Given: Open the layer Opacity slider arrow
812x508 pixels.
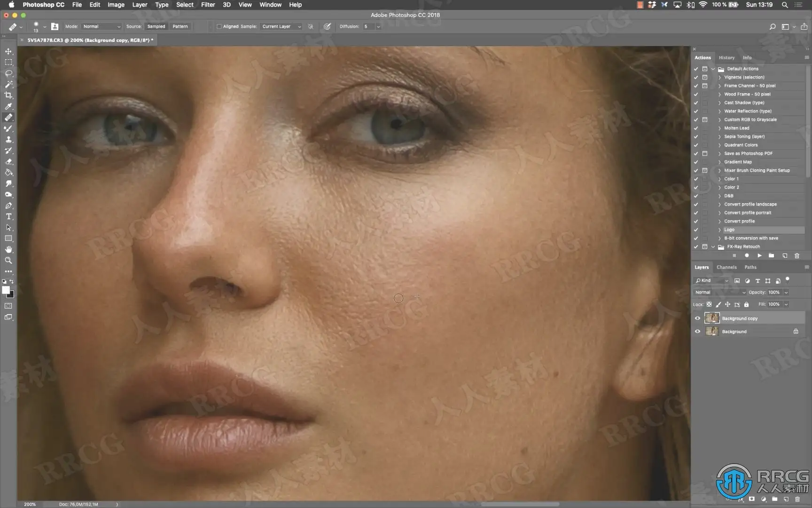Looking at the screenshot, I should click(786, 293).
